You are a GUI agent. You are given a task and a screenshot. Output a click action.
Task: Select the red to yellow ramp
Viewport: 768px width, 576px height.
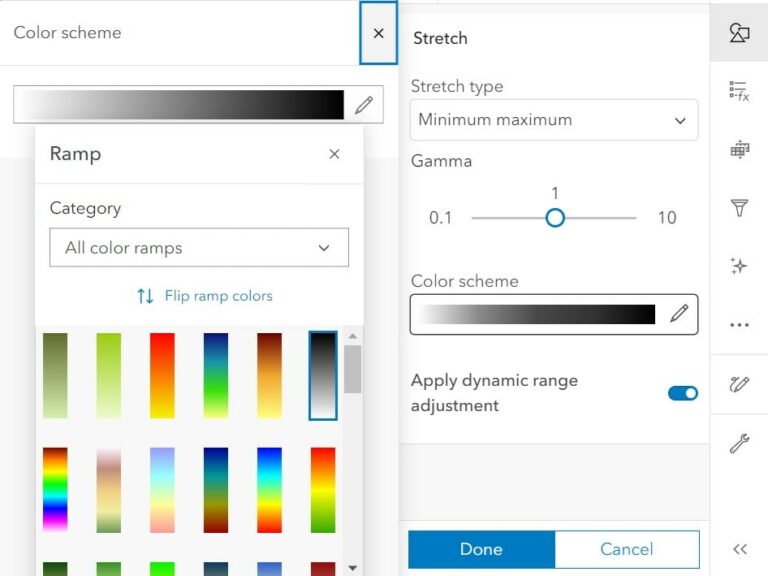[x=162, y=376]
